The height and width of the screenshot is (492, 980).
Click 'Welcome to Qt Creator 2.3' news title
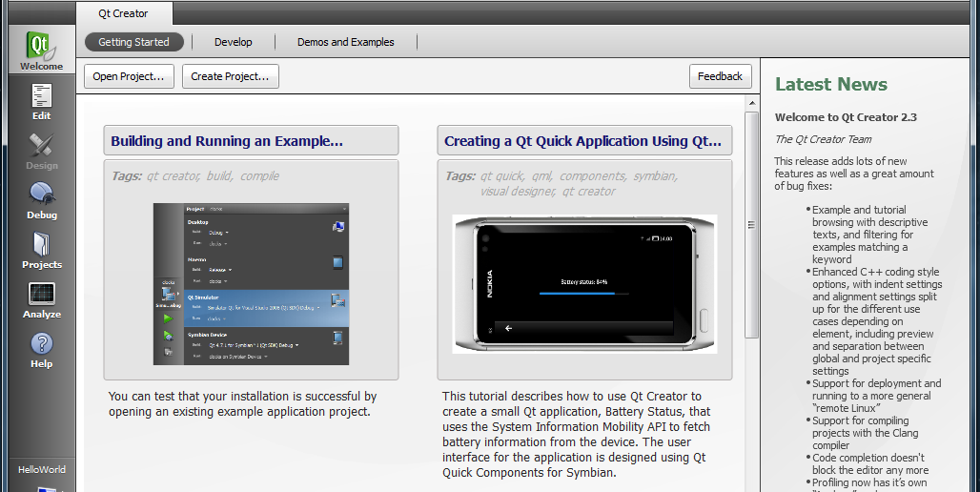point(846,117)
